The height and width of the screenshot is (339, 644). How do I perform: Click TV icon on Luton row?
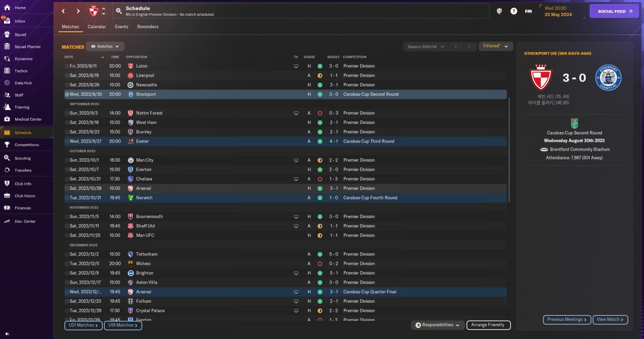click(x=296, y=66)
